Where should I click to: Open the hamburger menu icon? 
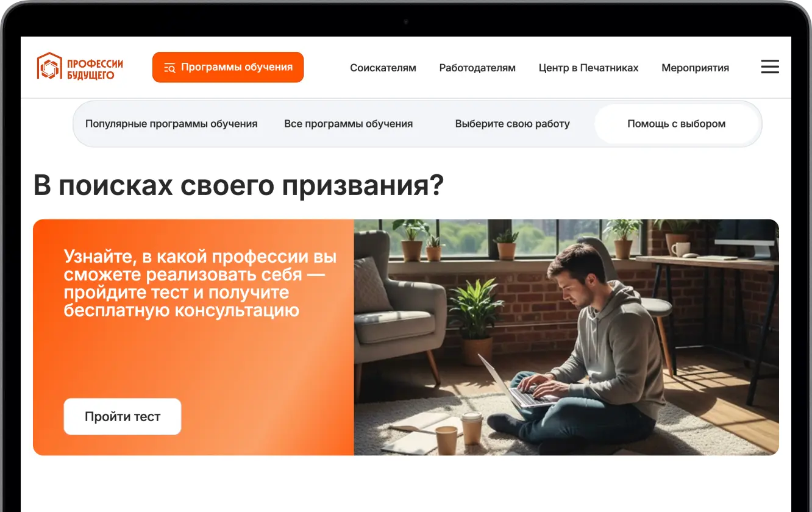point(770,67)
